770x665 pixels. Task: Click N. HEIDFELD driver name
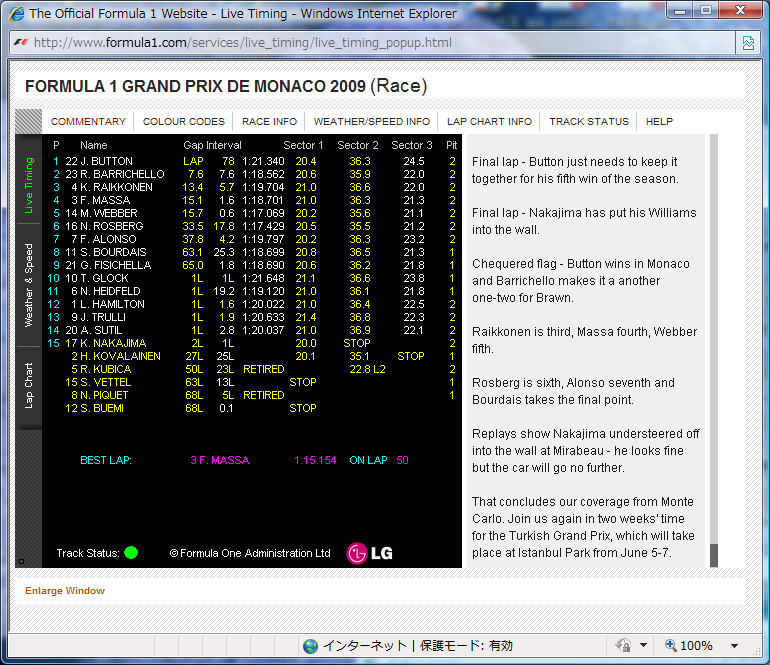point(110,291)
